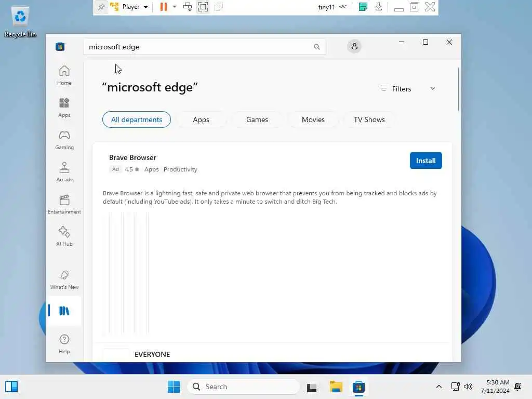
Task: Click the Microsoft Store taskbar icon
Action: [x=358, y=387]
